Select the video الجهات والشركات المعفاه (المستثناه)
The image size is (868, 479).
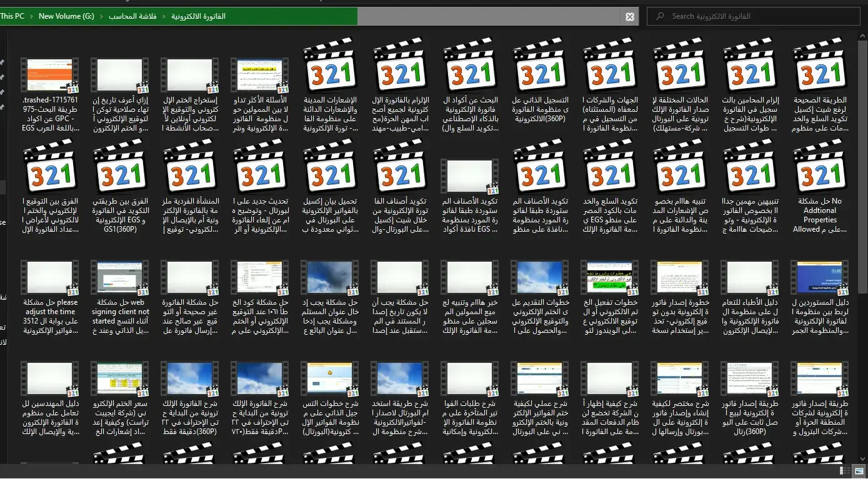click(x=611, y=86)
